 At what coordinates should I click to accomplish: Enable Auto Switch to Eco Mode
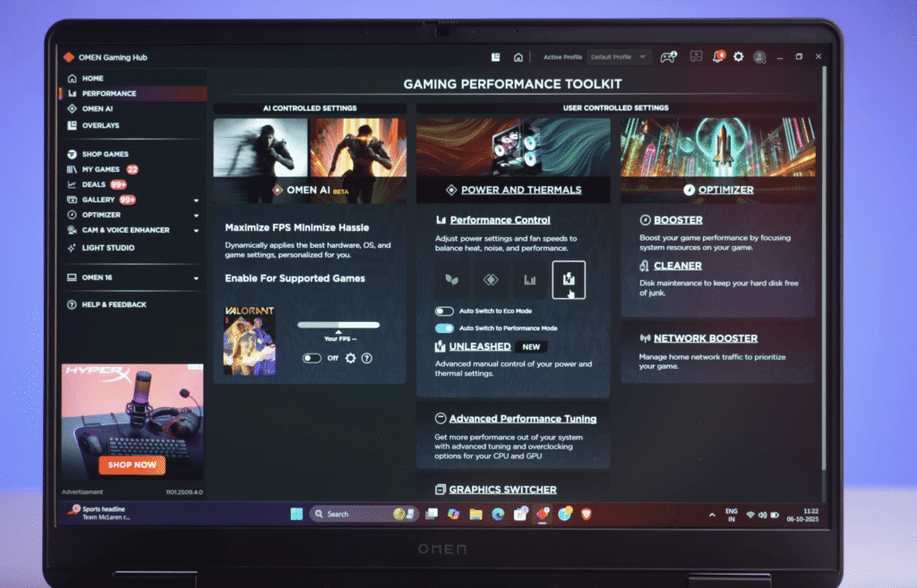tap(444, 311)
